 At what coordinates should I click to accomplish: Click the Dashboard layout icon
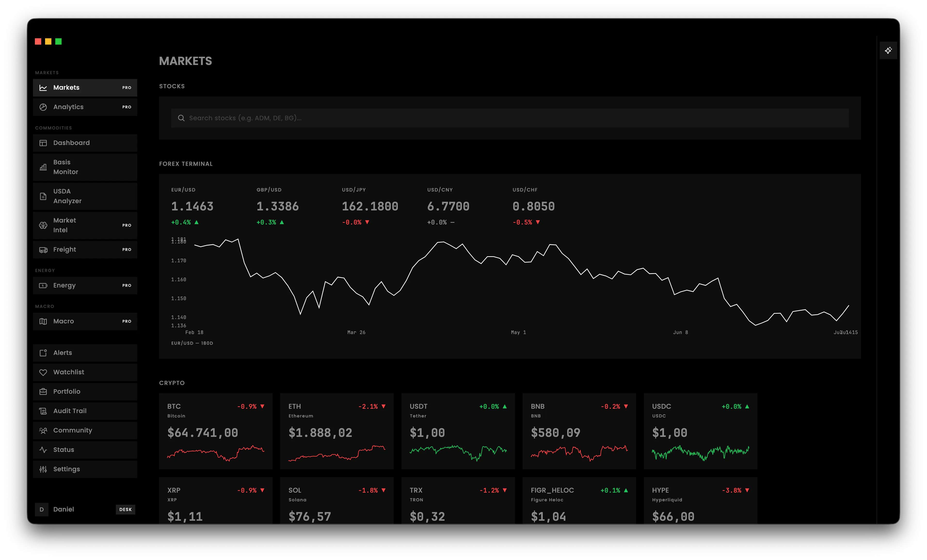pos(43,143)
